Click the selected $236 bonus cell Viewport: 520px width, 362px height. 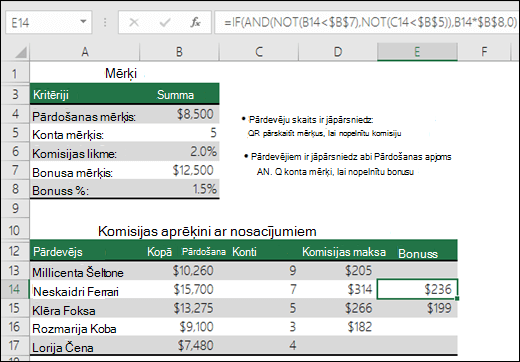(417, 289)
